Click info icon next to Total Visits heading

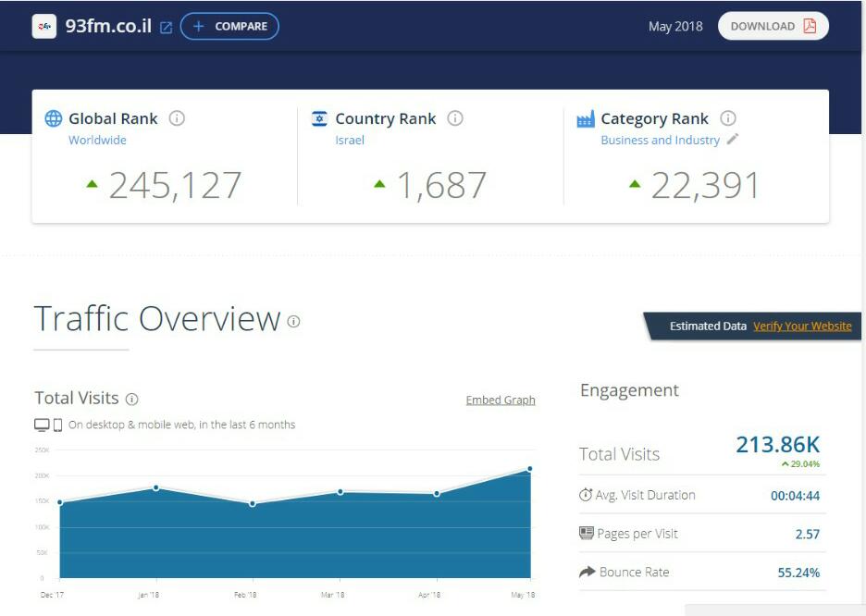point(131,400)
